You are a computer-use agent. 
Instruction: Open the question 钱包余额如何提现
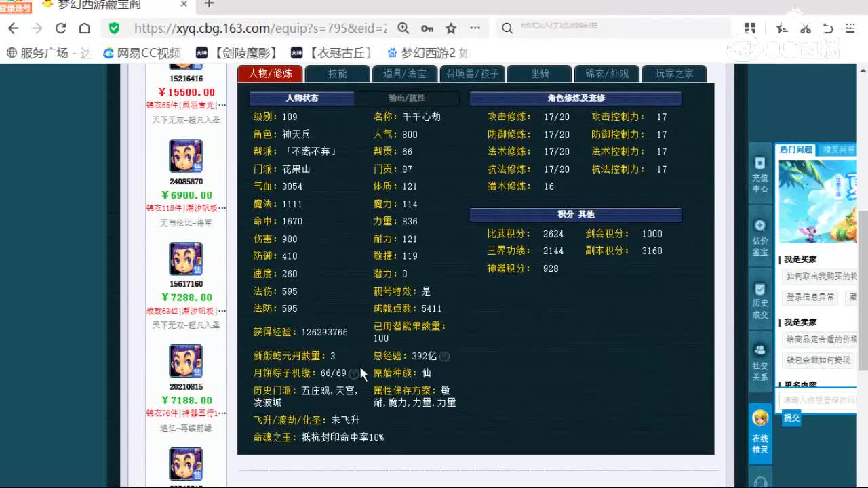[820, 361]
